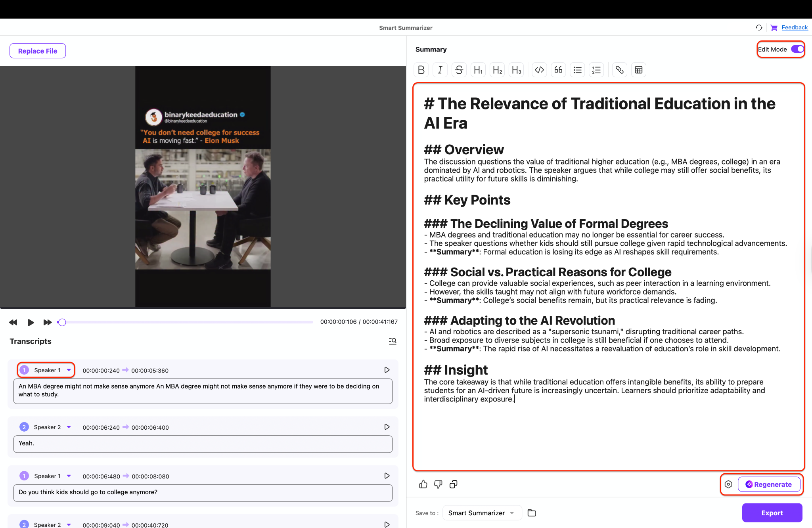
Task: Play first Speaker 1 transcript segment
Action: (387, 370)
